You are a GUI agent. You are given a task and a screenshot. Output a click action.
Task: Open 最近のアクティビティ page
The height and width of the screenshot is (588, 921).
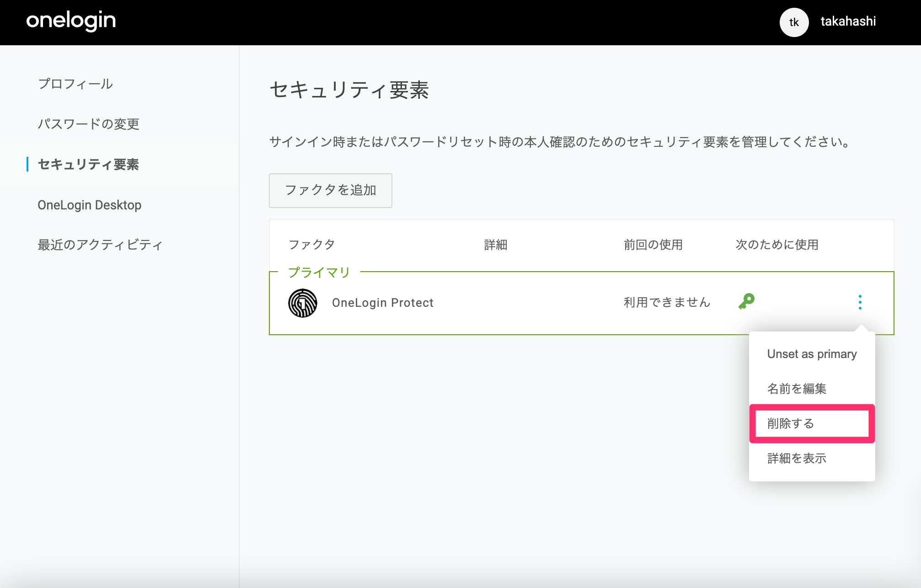100,245
